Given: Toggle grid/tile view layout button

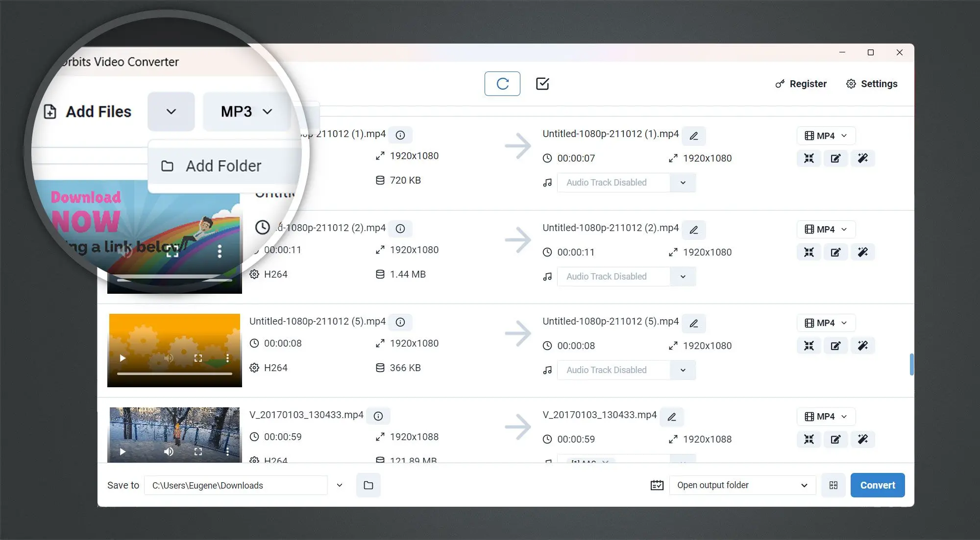Looking at the screenshot, I should (x=834, y=485).
